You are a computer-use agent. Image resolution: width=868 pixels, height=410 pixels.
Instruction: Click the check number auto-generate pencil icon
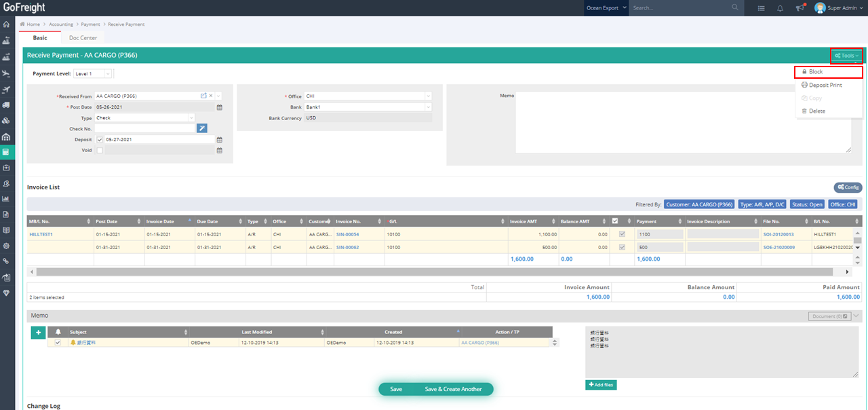(202, 128)
